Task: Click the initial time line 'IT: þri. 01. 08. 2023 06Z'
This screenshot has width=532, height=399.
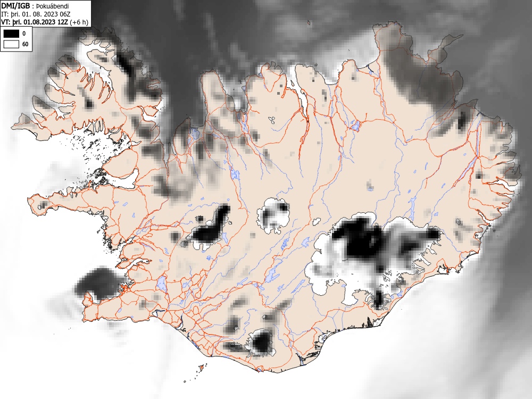Action: click(36, 14)
